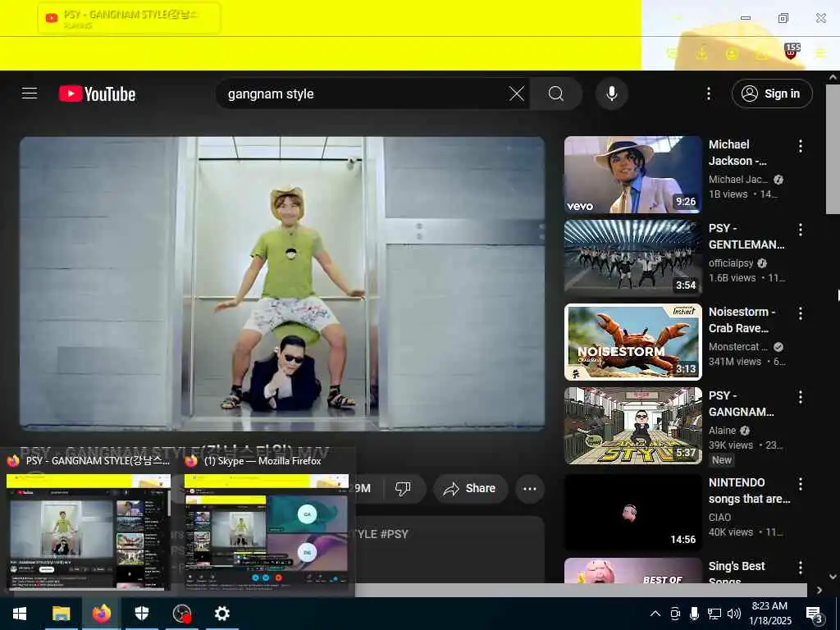Viewport: 840px width, 630px height.
Task: Open microphone tray icon
Action: (x=694, y=614)
